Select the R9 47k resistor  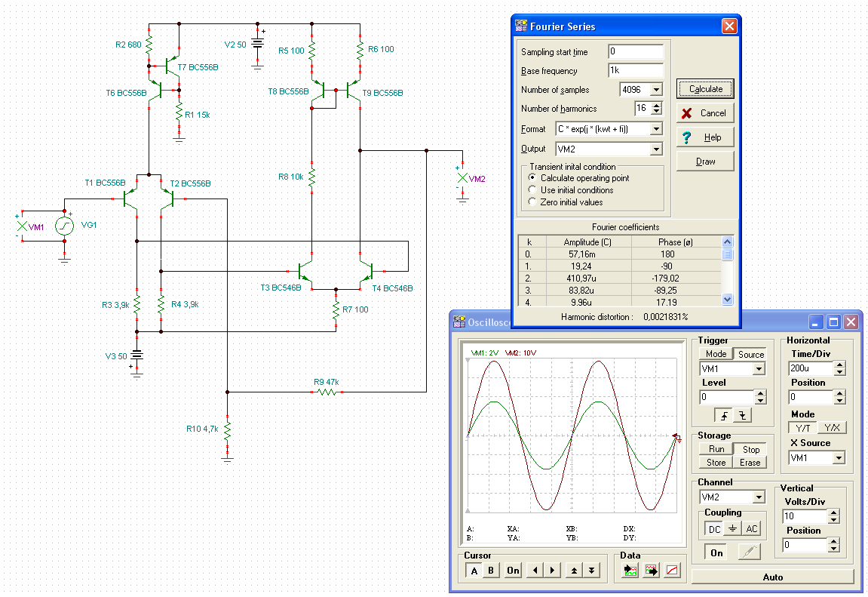327,392
